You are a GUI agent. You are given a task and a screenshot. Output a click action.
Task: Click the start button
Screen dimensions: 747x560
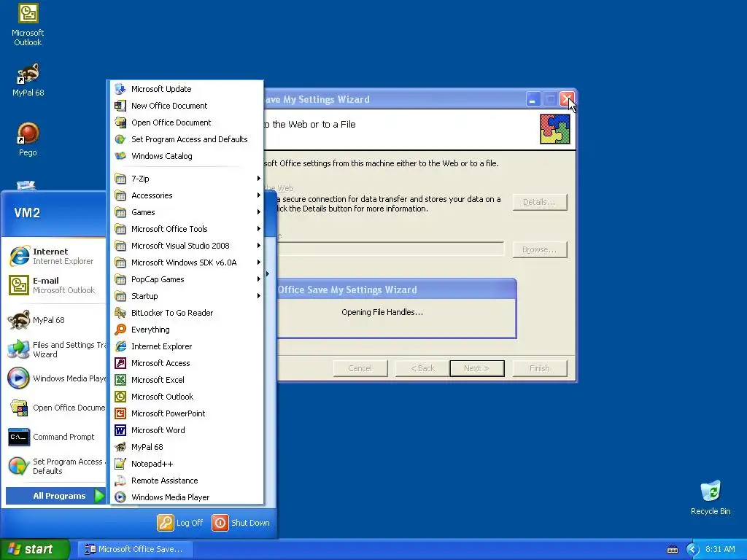click(35, 549)
